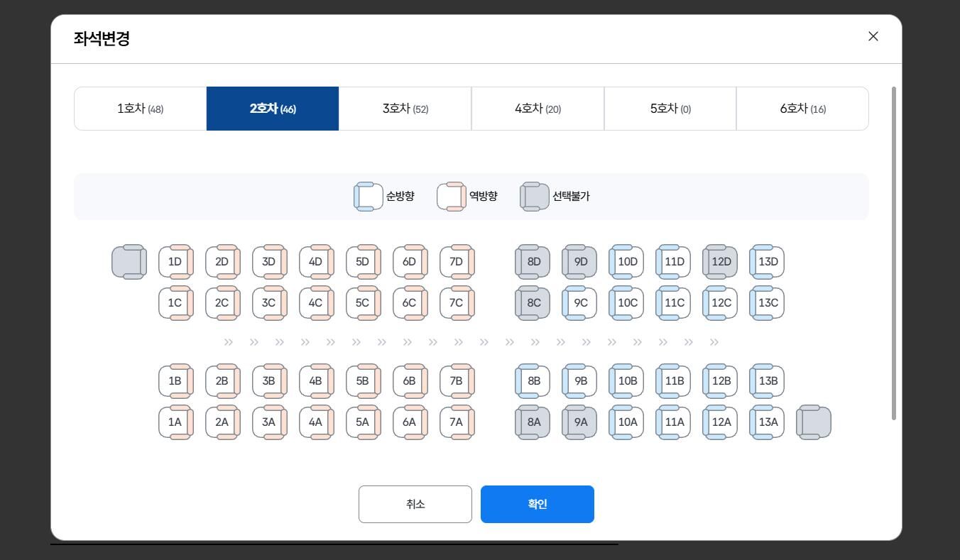
Task: Choose seat 3D
Action: (x=269, y=262)
